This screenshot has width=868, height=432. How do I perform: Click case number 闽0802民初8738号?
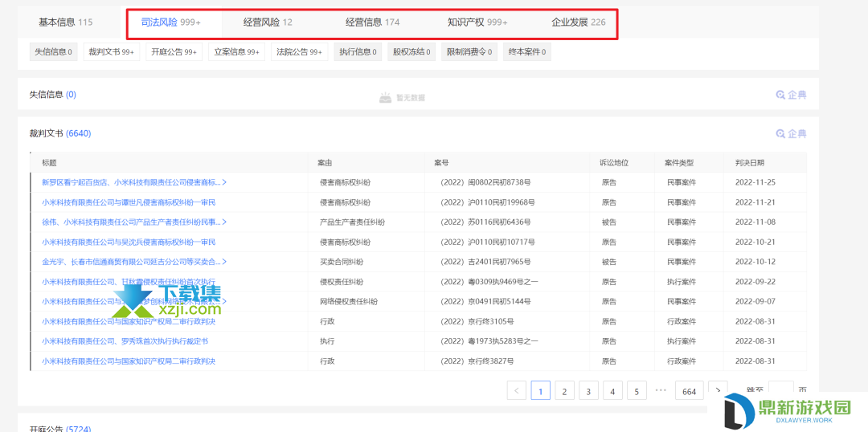485,182
